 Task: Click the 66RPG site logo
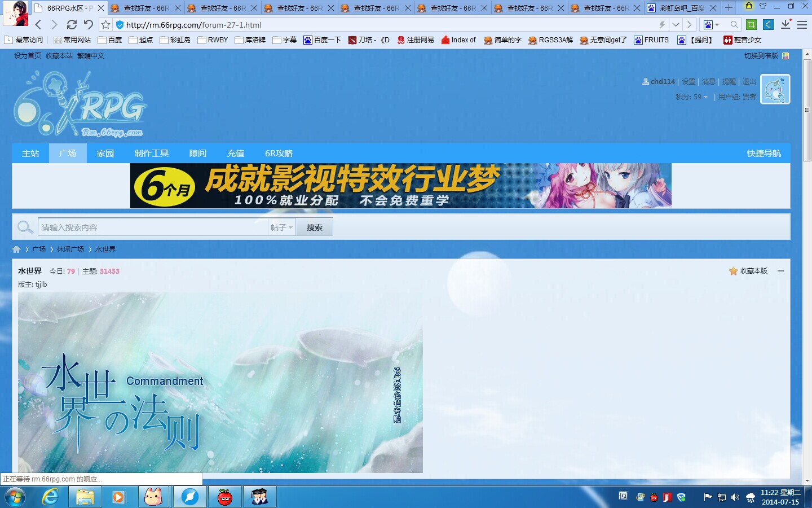80,104
